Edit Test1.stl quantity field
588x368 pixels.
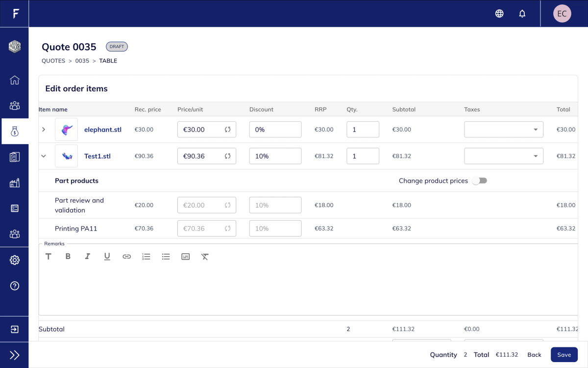click(x=363, y=156)
